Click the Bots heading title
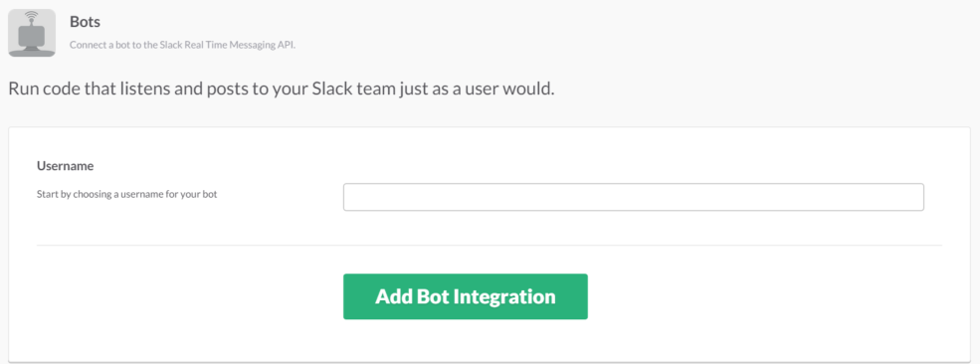980x364 pixels. coord(85,22)
